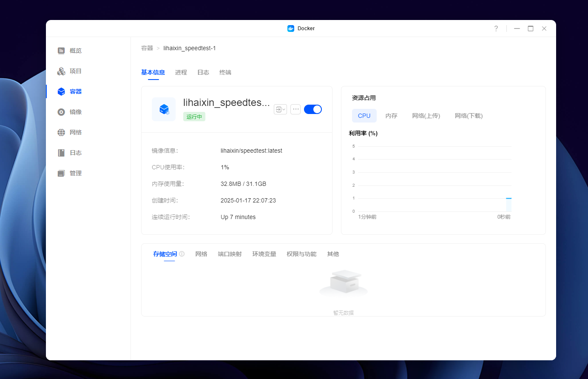Click the uptime value Up 7 minutes
Viewport: 588px width, 379px height.
[238, 217]
